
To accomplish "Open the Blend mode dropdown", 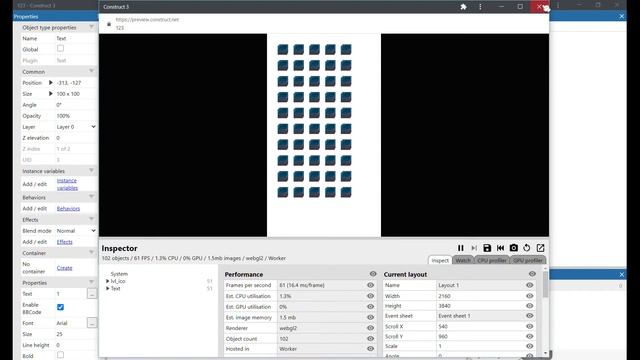I will (76, 231).
